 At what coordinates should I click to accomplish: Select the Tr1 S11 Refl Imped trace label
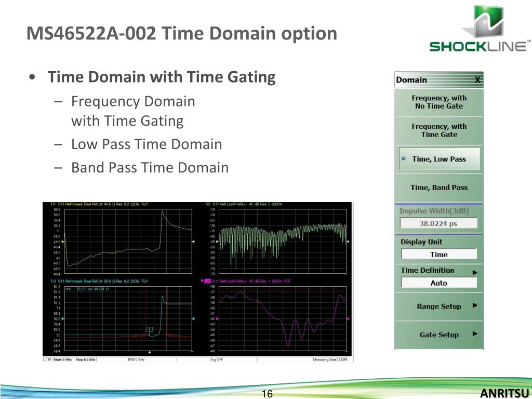click(x=99, y=204)
